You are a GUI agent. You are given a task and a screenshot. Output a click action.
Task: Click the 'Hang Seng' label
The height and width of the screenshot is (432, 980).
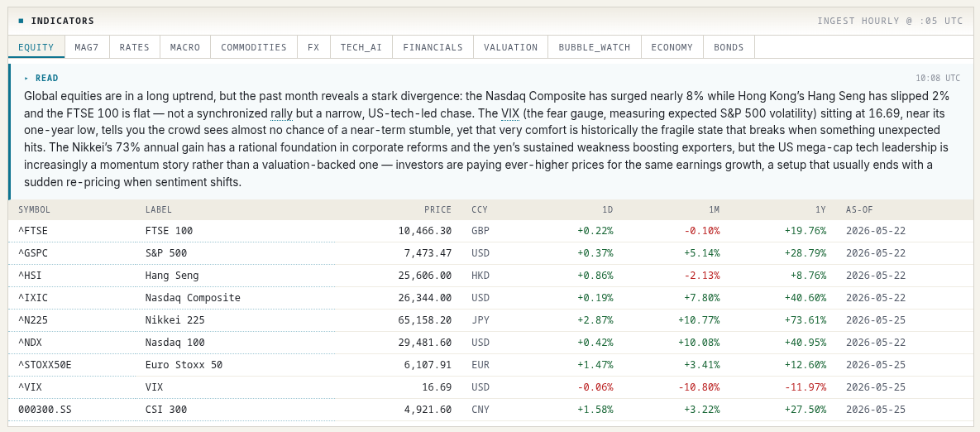[172, 275]
